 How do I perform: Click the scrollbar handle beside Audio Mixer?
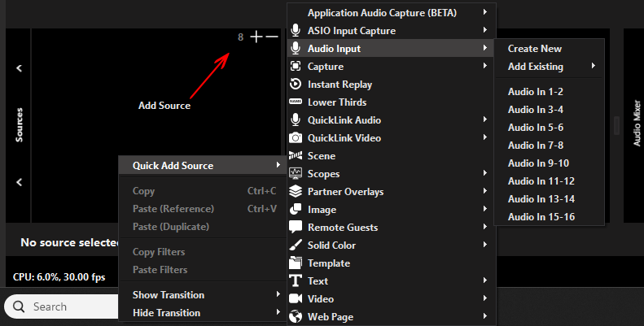[616, 125]
